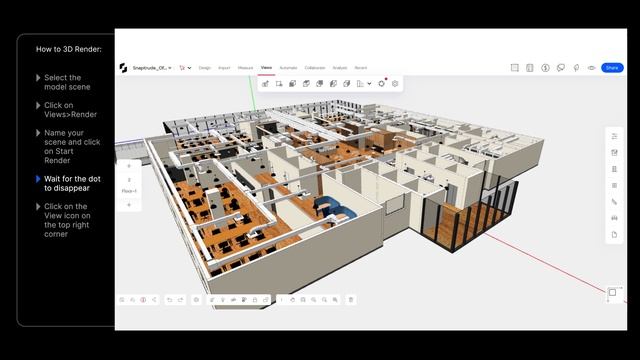
Task: Open the page document icon in right sidebar
Action: tap(614, 235)
